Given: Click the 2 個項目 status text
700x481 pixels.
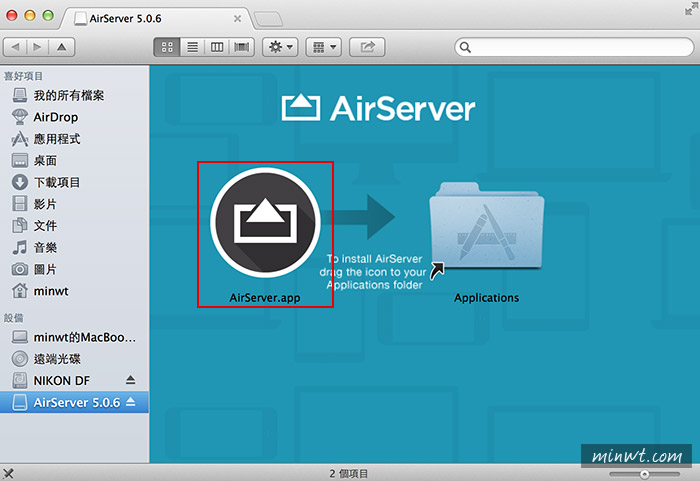Looking at the screenshot, I should pos(349,473).
